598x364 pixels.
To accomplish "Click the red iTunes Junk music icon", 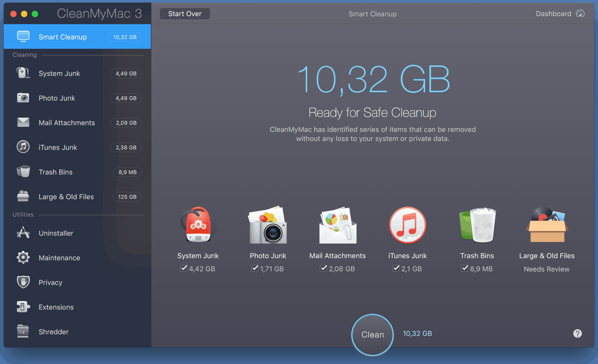I will (x=407, y=225).
